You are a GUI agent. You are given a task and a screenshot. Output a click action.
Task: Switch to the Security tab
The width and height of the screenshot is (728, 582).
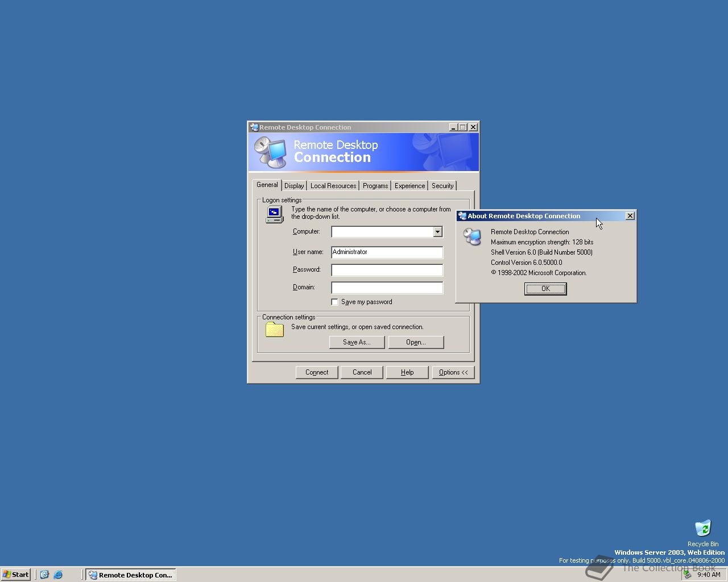click(x=442, y=186)
